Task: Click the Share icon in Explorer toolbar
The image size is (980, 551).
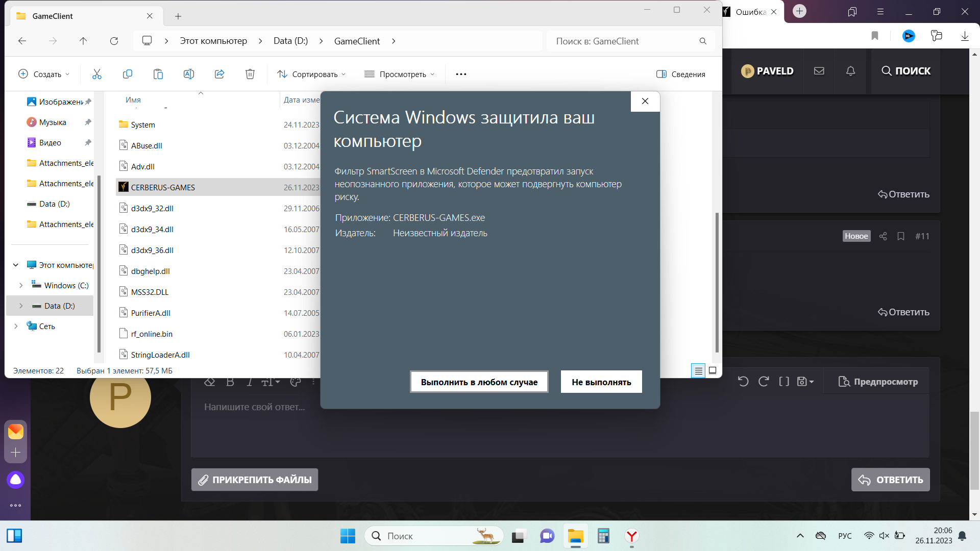Action: pyautogui.click(x=219, y=74)
